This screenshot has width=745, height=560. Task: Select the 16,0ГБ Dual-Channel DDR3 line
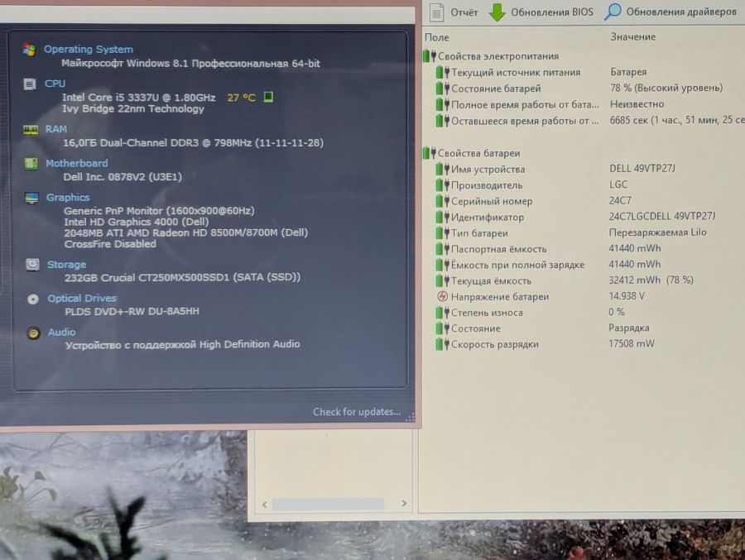click(193, 143)
